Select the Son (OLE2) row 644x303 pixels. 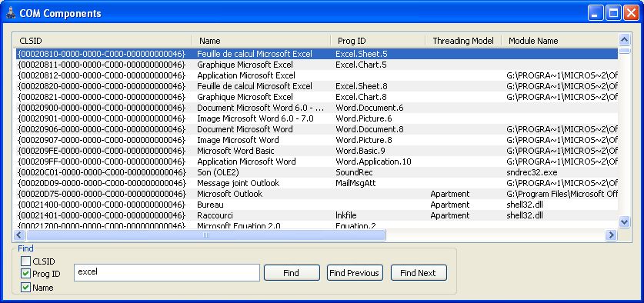click(317, 172)
